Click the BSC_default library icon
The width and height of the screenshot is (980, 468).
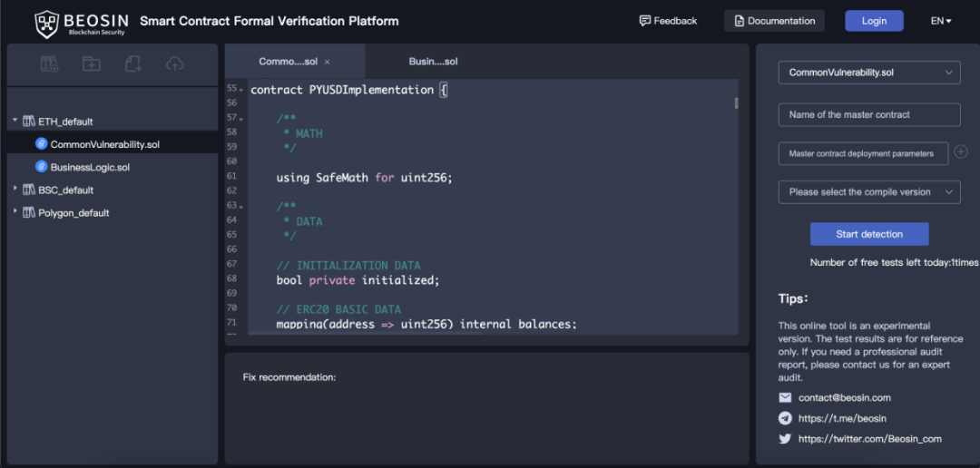coord(29,190)
